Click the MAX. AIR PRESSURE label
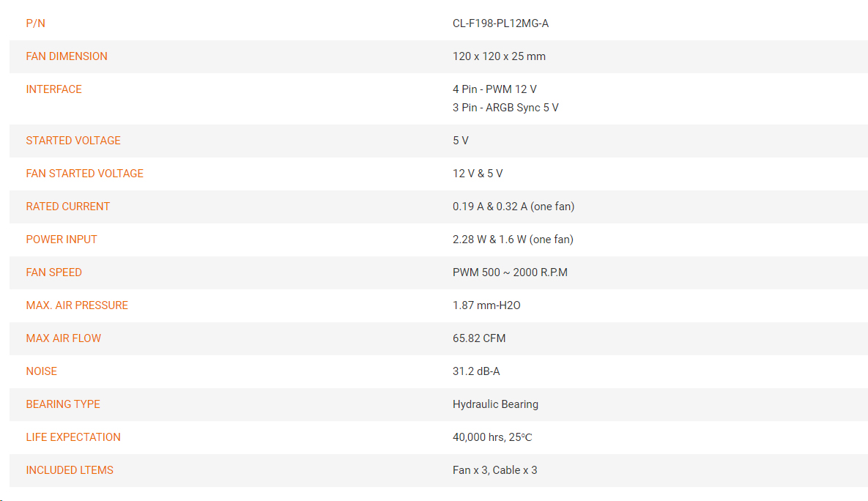 (x=77, y=305)
